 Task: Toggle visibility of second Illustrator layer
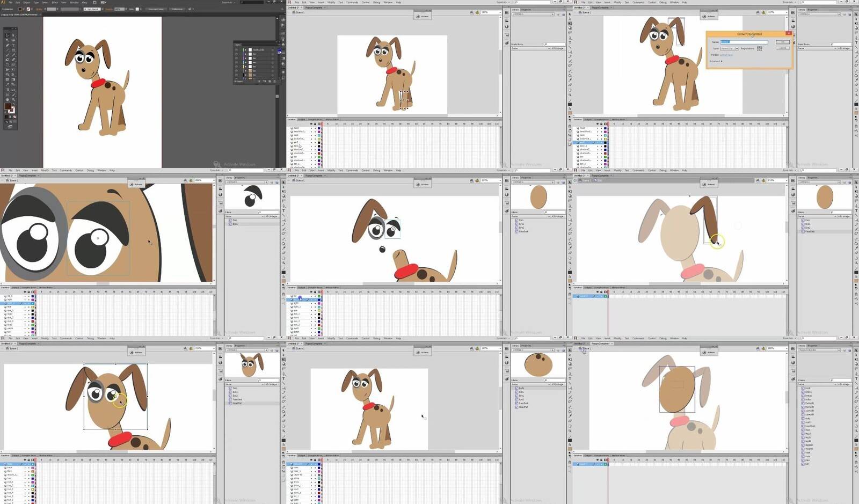(236, 54)
